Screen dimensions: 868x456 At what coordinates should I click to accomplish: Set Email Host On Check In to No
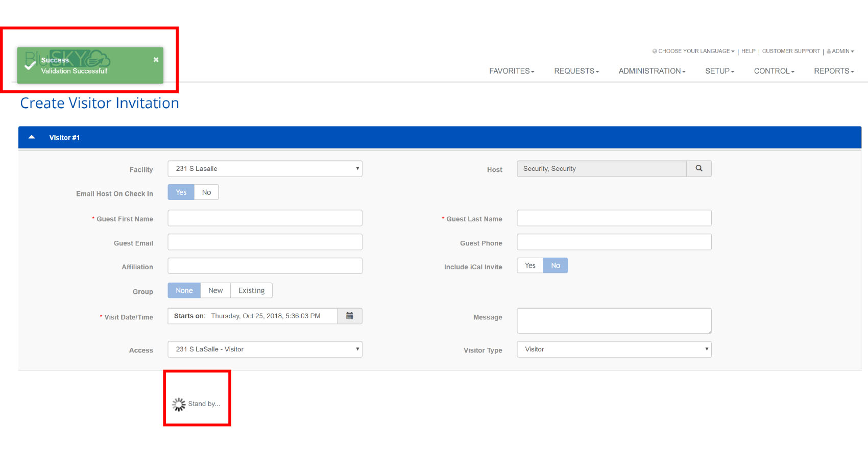tap(206, 192)
